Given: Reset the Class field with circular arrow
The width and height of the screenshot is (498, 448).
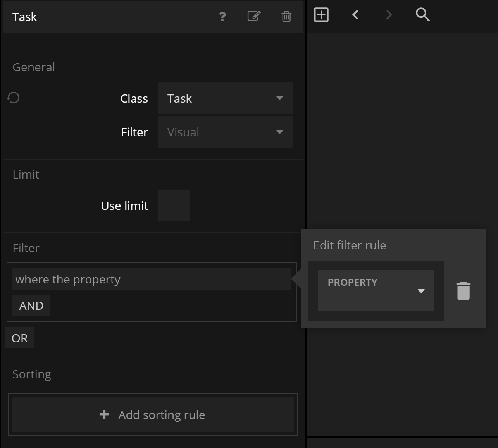Looking at the screenshot, I should coord(13,98).
